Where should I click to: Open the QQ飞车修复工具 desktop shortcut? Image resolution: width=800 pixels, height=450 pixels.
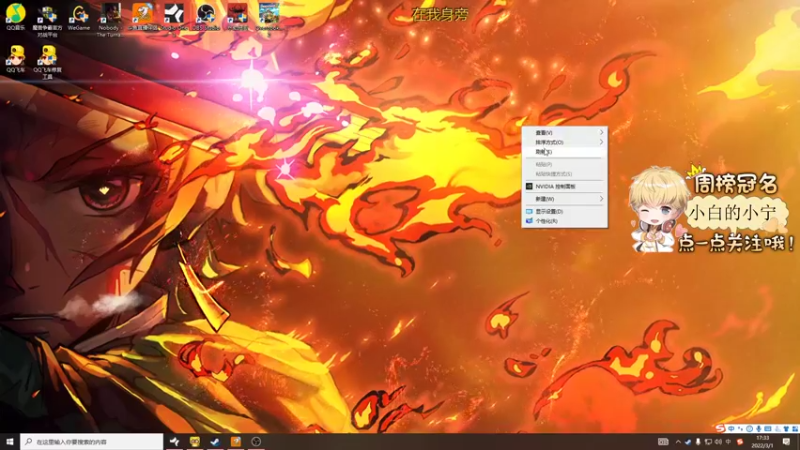pyautogui.click(x=47, y=62)
